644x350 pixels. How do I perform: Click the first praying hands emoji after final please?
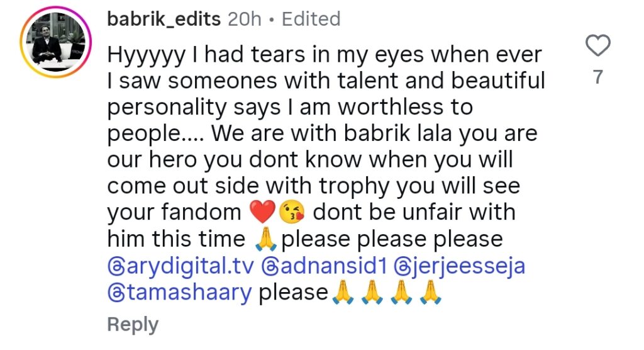point(341,293)
